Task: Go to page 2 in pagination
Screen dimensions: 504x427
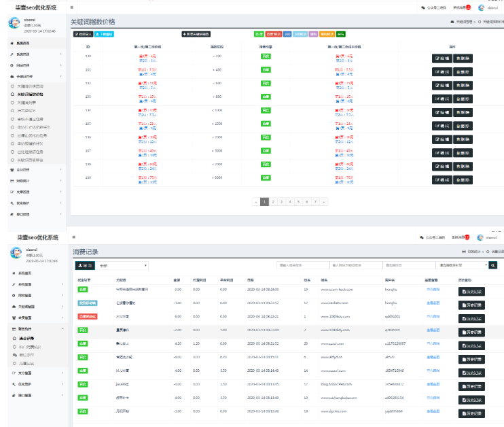Action: click(273, 202)
